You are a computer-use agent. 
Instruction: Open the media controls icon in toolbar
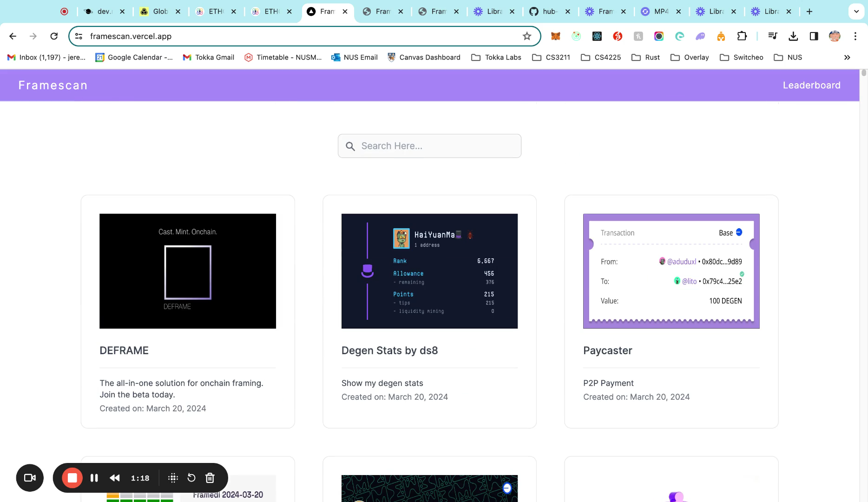coord(772,36)
